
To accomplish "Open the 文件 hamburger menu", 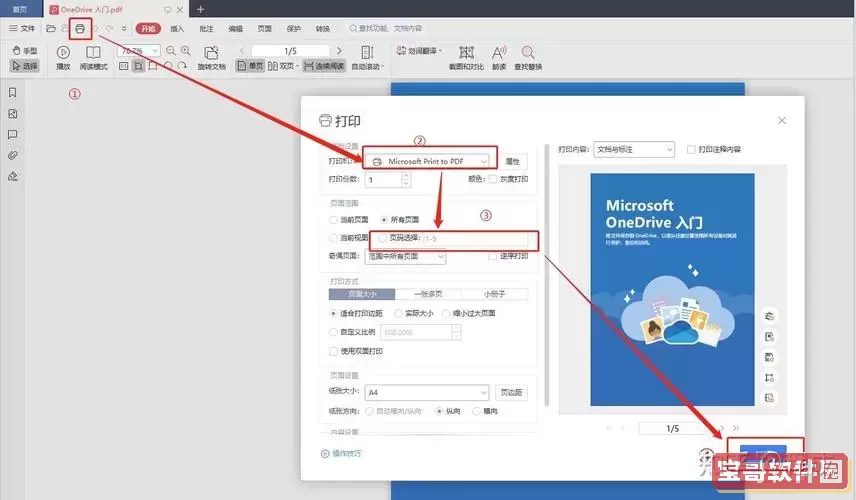I will click(x=22, y=28).
